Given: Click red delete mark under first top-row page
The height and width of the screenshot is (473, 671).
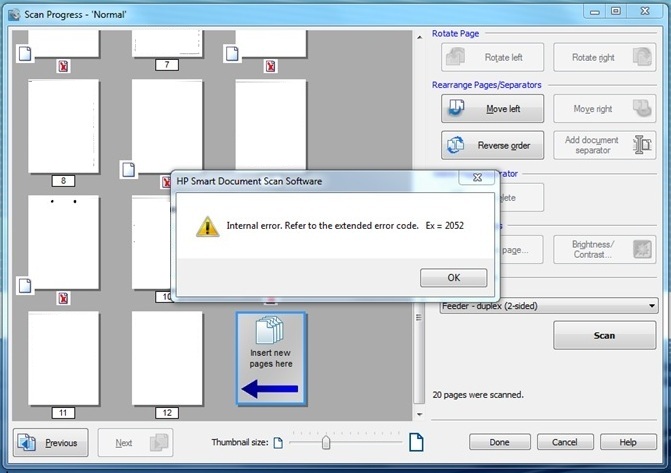Looking at the screenshot, I should tap(63, 66).
